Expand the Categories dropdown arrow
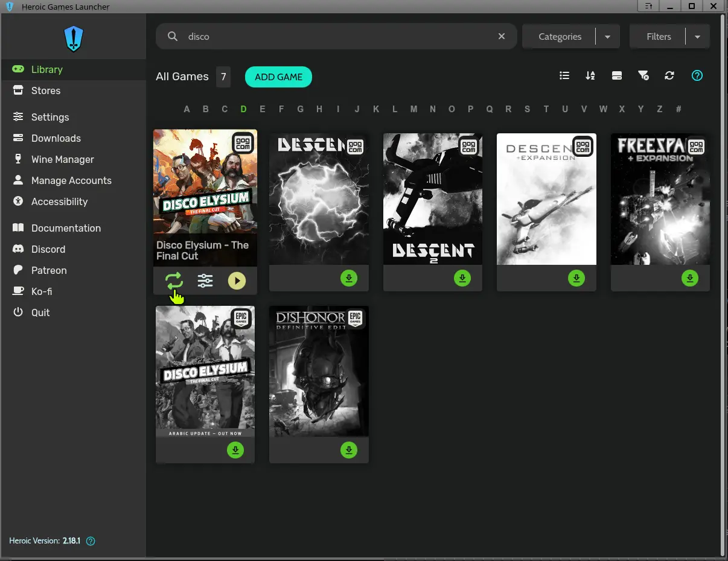Viewport: 728px width, 561px height. [608, 37]
